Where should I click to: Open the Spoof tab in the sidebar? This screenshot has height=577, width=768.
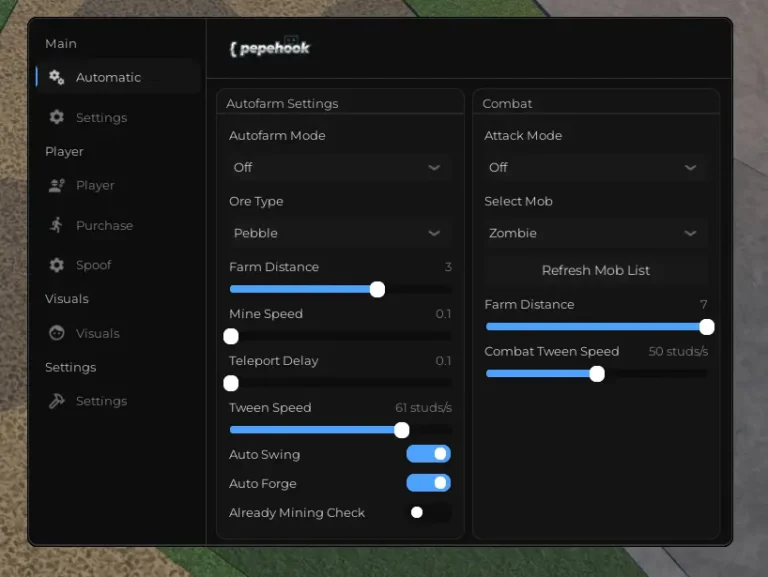93,265
